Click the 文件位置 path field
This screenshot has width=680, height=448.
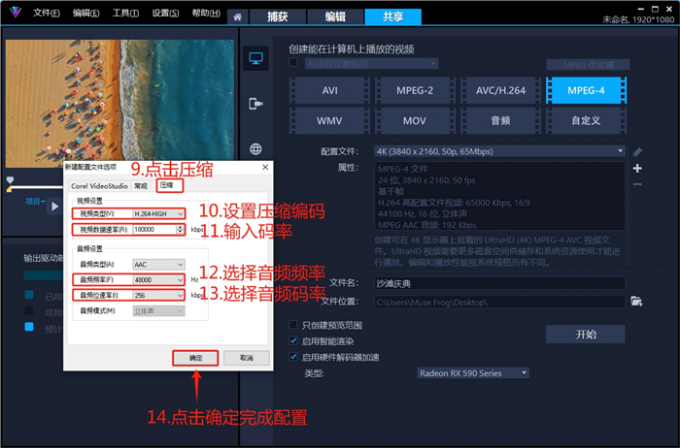point(500,302)
